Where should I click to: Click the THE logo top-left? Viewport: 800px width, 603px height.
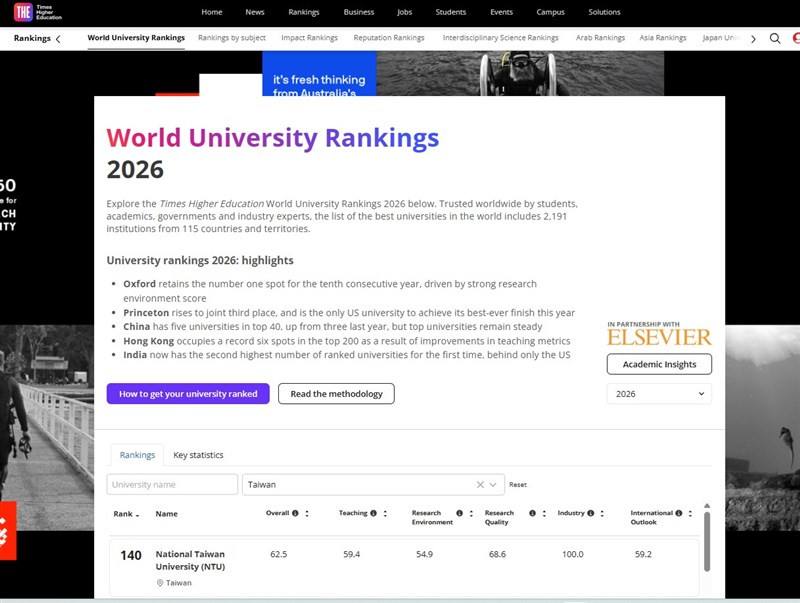pyautogui.click(x=22, y=12)
